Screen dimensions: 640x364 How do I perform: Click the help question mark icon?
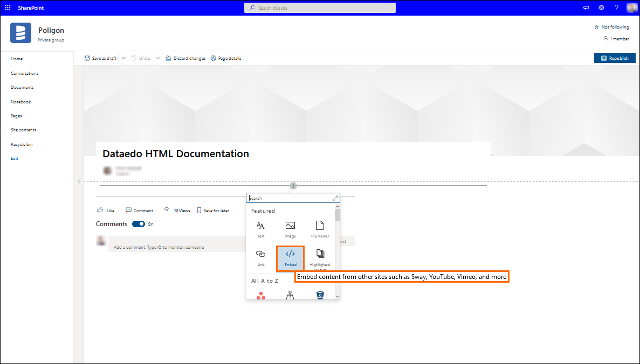pos(616,8)
